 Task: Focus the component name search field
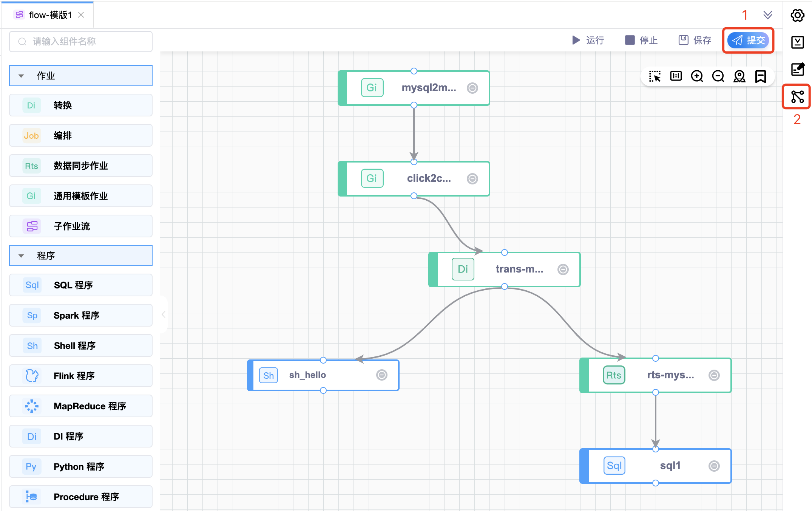click(81, 42)
